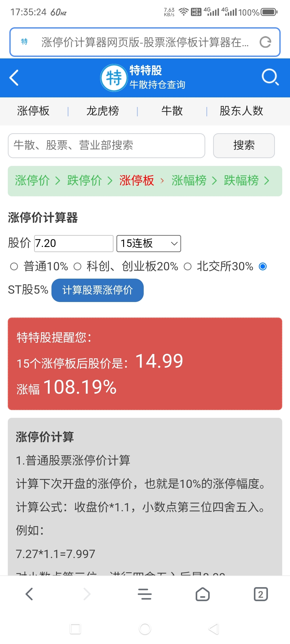Switch to the 股东人数 tab
The image size is (290, 644).
241,111
